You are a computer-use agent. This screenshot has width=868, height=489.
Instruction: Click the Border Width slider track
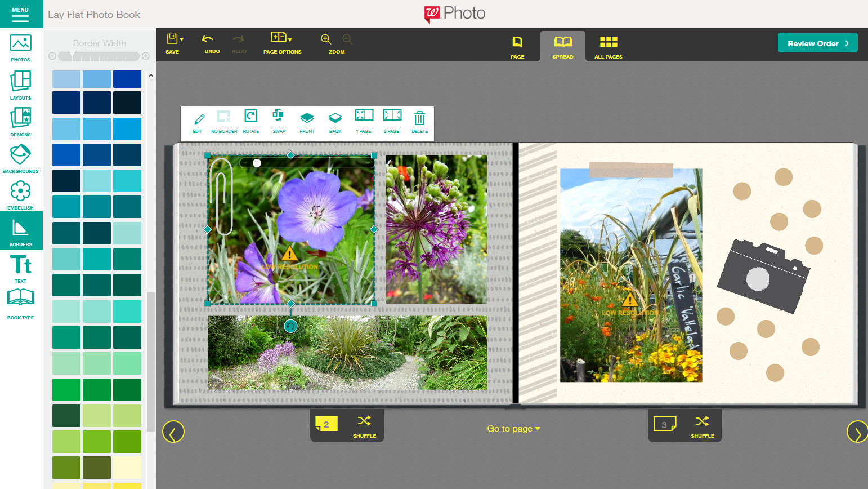click(99, 56)
